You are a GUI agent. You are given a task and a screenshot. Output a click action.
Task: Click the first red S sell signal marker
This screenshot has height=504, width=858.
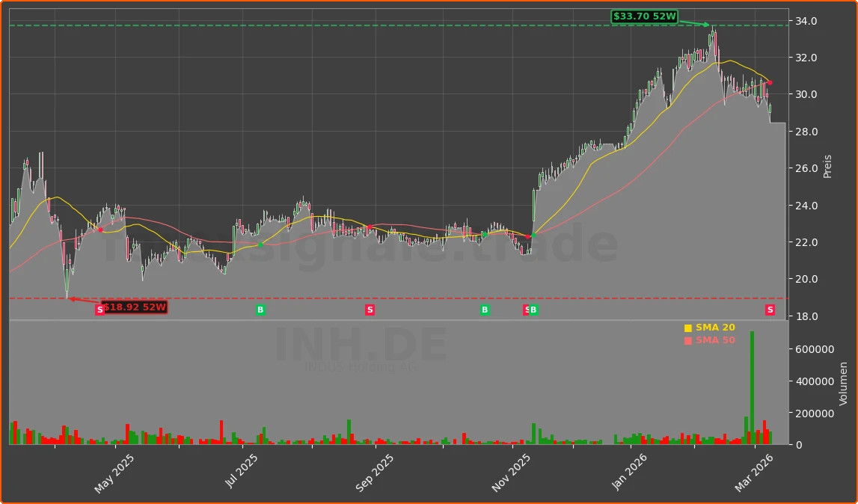[x=99, y=310]
